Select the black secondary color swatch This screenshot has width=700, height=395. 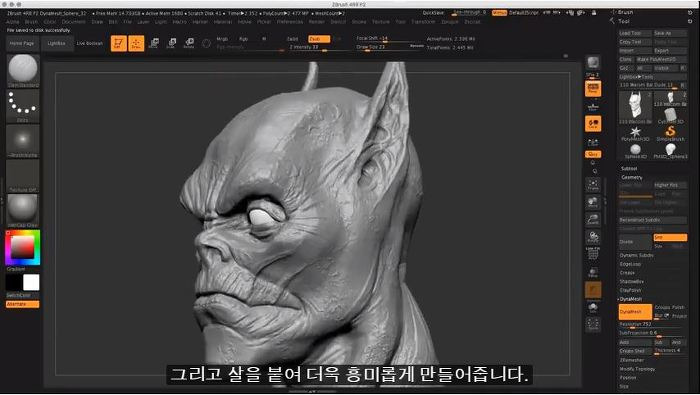coord(13,283)
